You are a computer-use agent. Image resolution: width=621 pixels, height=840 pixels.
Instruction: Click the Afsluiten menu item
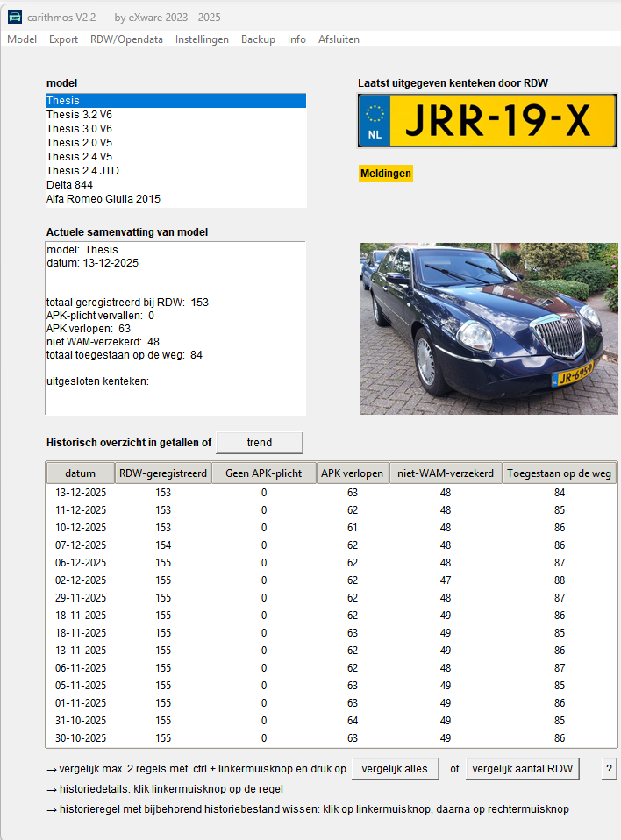(339, 39)
